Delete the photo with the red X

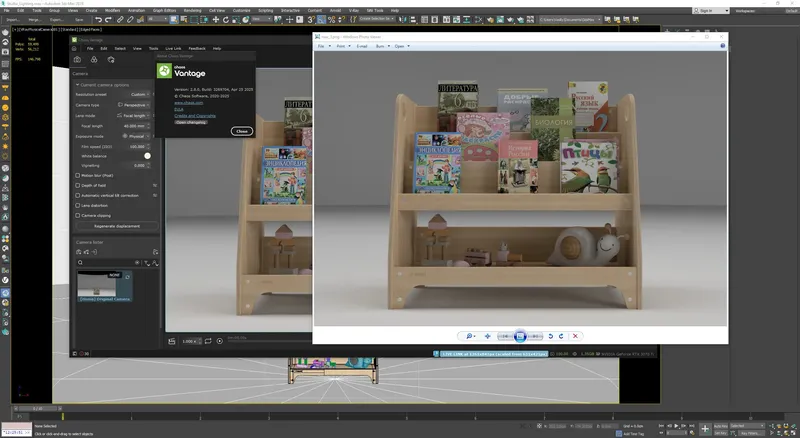pyautogui.click(x=576, y=336)
